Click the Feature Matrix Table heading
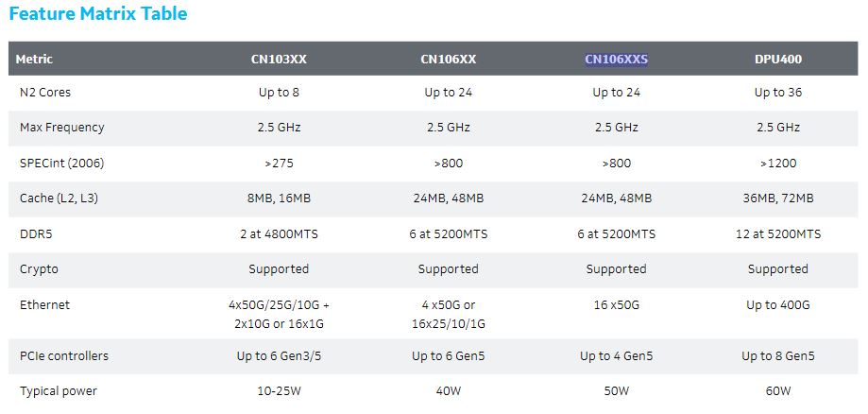Image resolution: width=868 pixels, height=414 pixels. click(98, 14)
